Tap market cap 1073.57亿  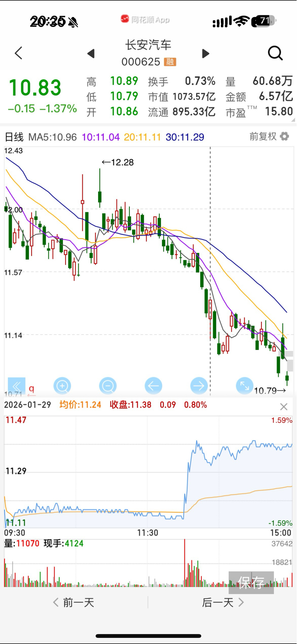194,96
